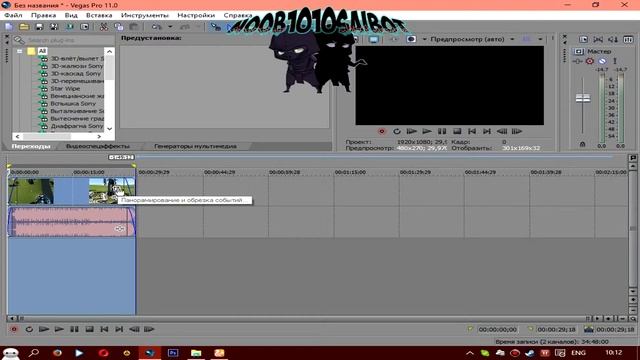Click the Cut scissors toolbar icon
This screenshot has width=640, height=360.
(x=104, y=27)
